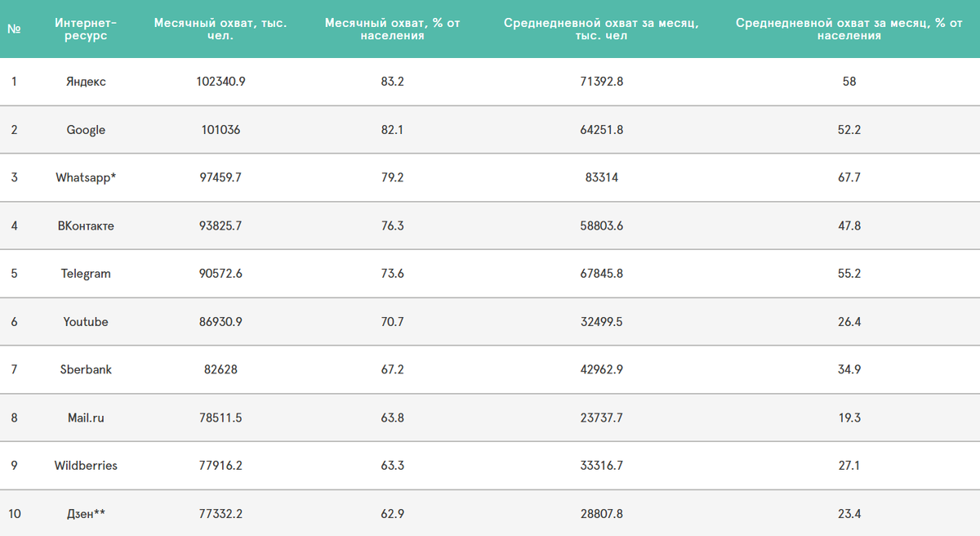Select the Whatsapp* resource cell

coord(86,177)
